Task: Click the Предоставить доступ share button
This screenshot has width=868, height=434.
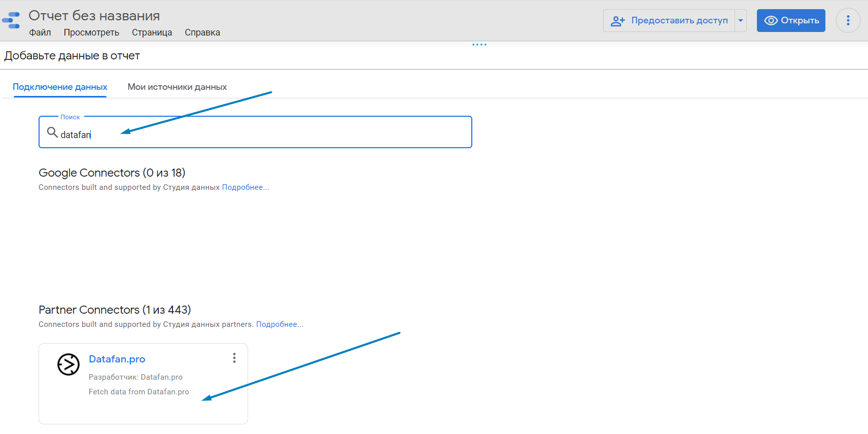Action: point(669,21)
